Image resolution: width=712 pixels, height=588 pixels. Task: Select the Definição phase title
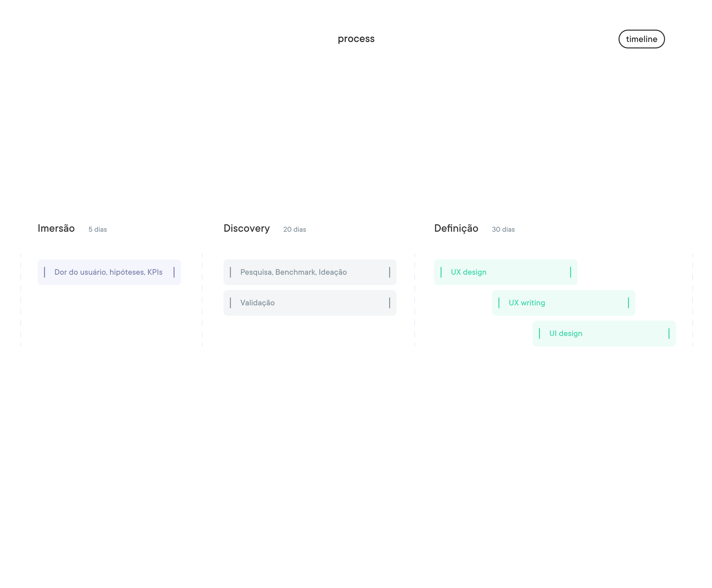456,228
